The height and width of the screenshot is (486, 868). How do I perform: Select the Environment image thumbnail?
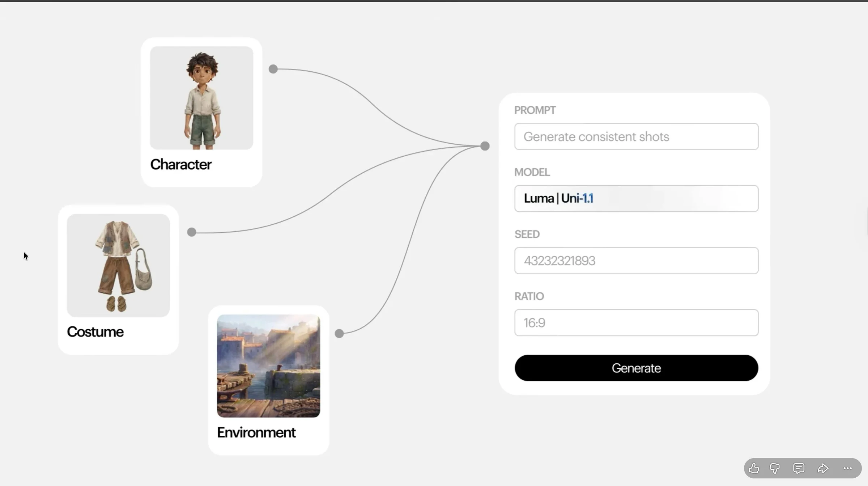click(x=268, y=366)
